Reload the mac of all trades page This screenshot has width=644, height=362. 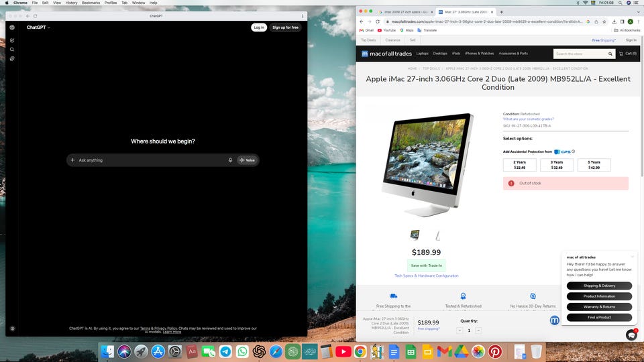pos(378,21)
